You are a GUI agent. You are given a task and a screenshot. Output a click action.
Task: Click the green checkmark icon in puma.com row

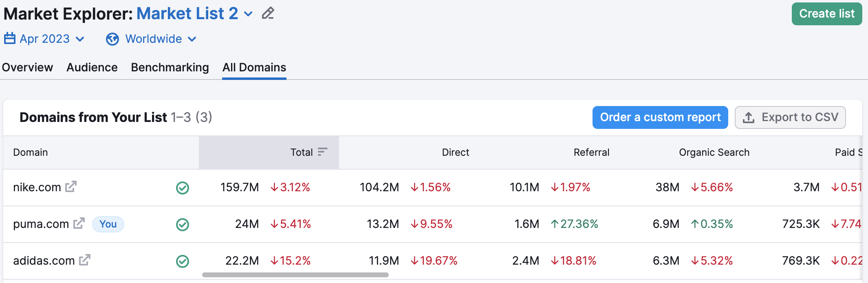click(183, 225)
